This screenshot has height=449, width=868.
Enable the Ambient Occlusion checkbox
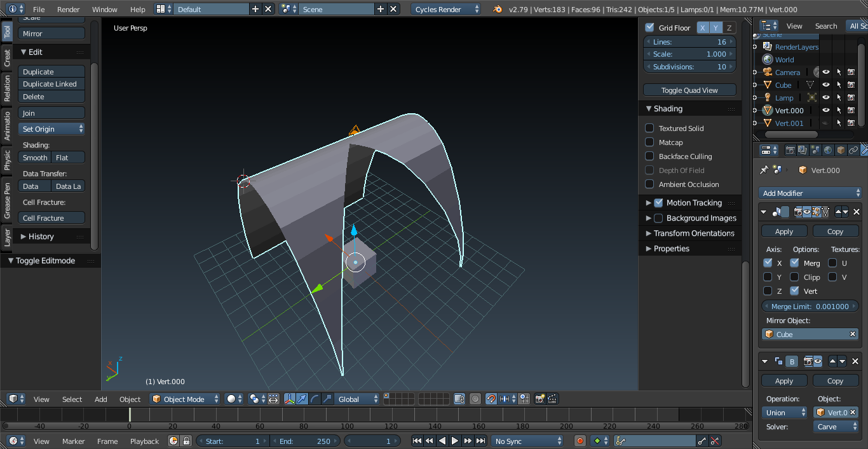tap(649, 184)
